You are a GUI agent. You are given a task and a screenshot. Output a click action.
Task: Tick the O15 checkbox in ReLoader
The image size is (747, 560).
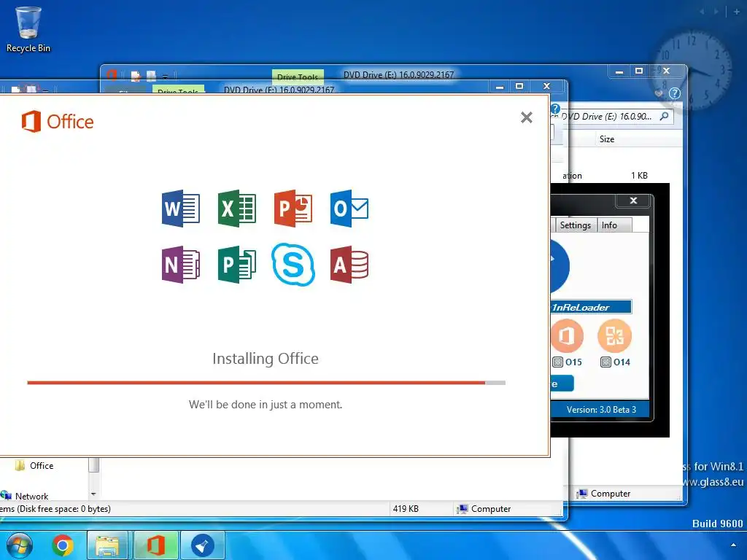point(557,362)
